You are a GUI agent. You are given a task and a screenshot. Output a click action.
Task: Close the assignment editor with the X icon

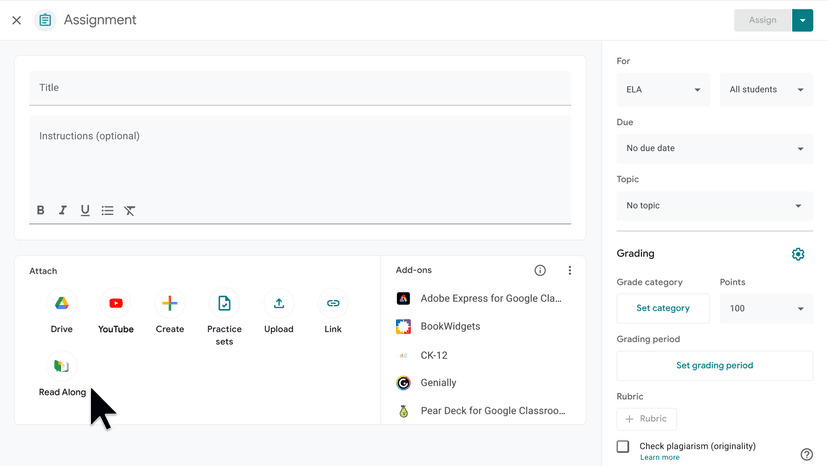click(16, 20)
